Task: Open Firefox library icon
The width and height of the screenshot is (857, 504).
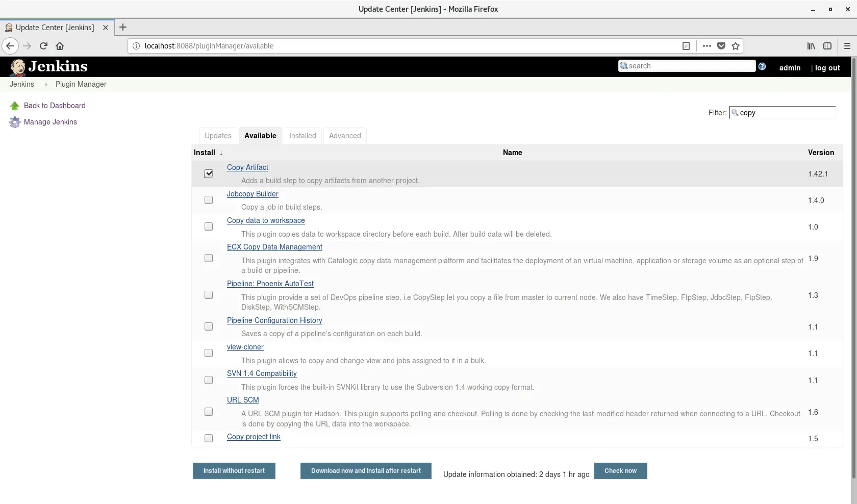Action: 811,46
